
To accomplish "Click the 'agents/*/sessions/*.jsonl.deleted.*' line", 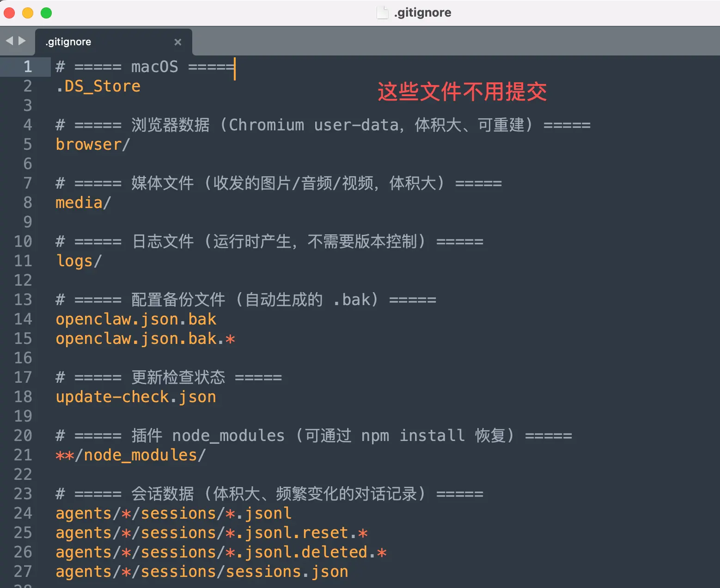I will (221, 552).
